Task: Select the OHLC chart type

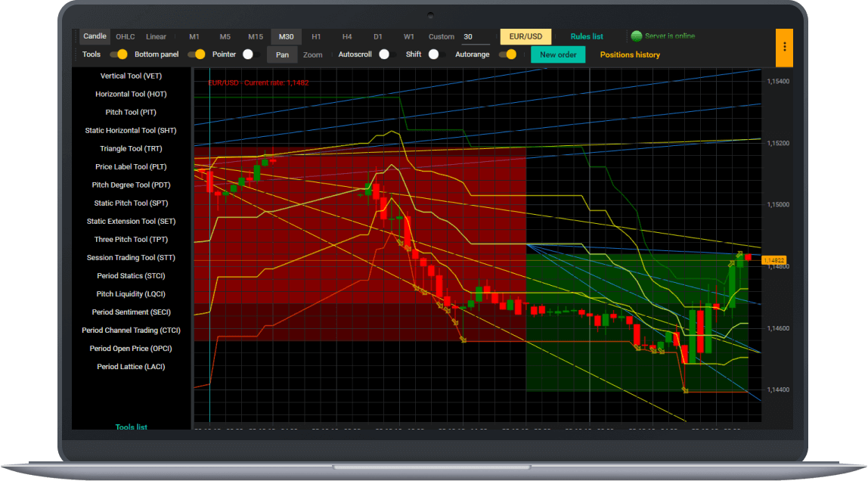Action: coord(124,36)
